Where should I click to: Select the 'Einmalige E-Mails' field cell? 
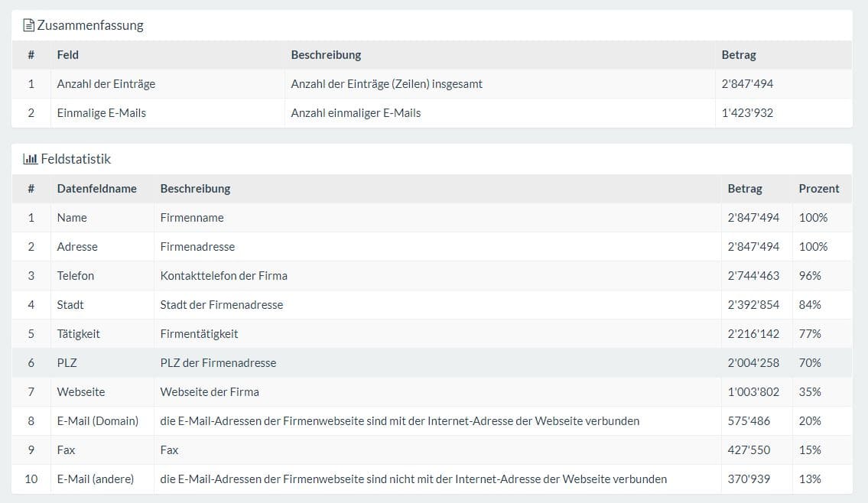click(x=101, y=112)
